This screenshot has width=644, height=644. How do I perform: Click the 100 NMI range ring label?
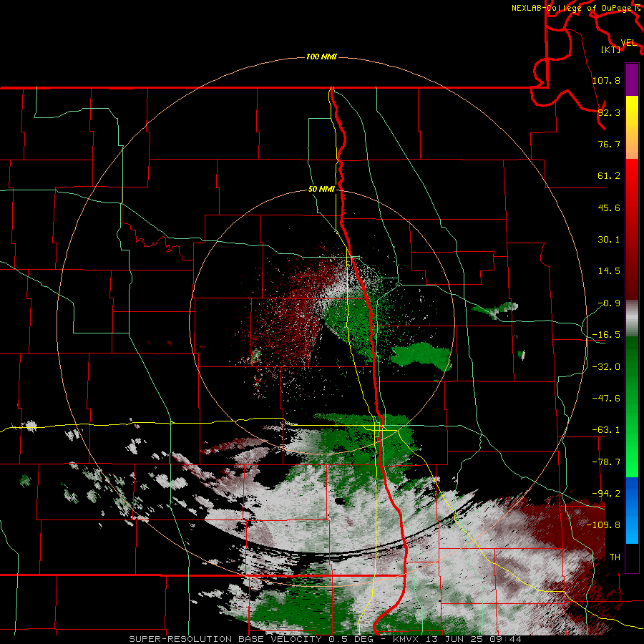[x=321, y=57]
